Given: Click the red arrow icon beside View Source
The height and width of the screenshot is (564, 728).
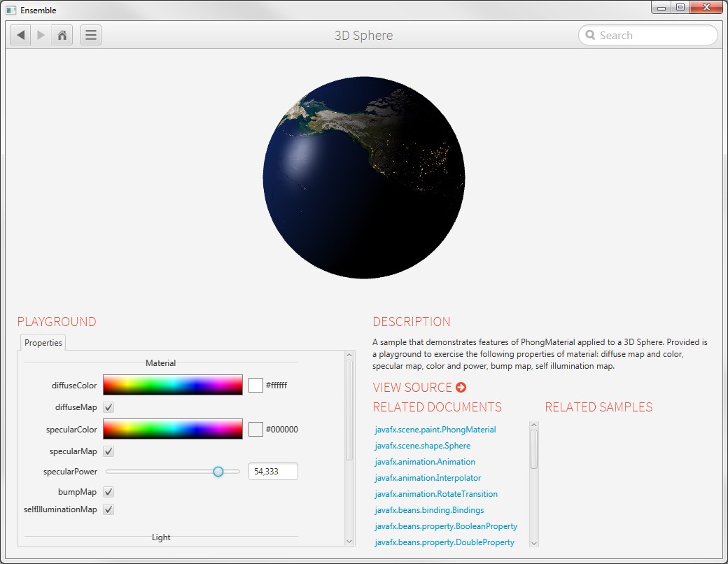Looking at the screenshot, I should (461, 388).
